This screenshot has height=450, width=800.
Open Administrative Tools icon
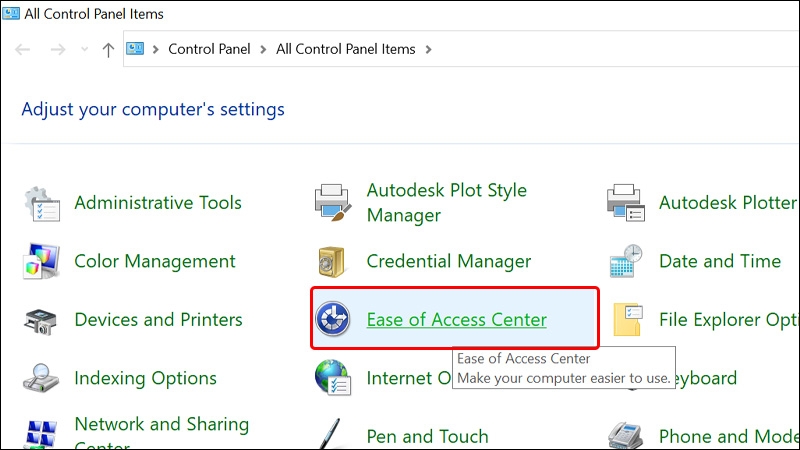pyautogui.click(x=42, y=204)
